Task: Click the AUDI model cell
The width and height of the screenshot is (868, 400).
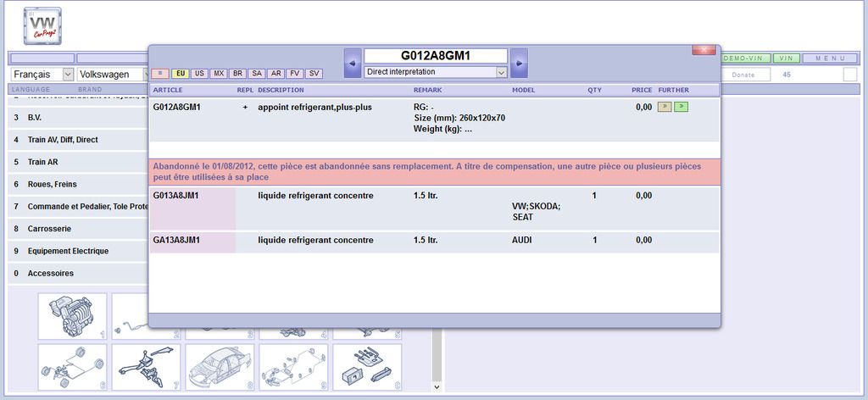Action: coord(522,240)
